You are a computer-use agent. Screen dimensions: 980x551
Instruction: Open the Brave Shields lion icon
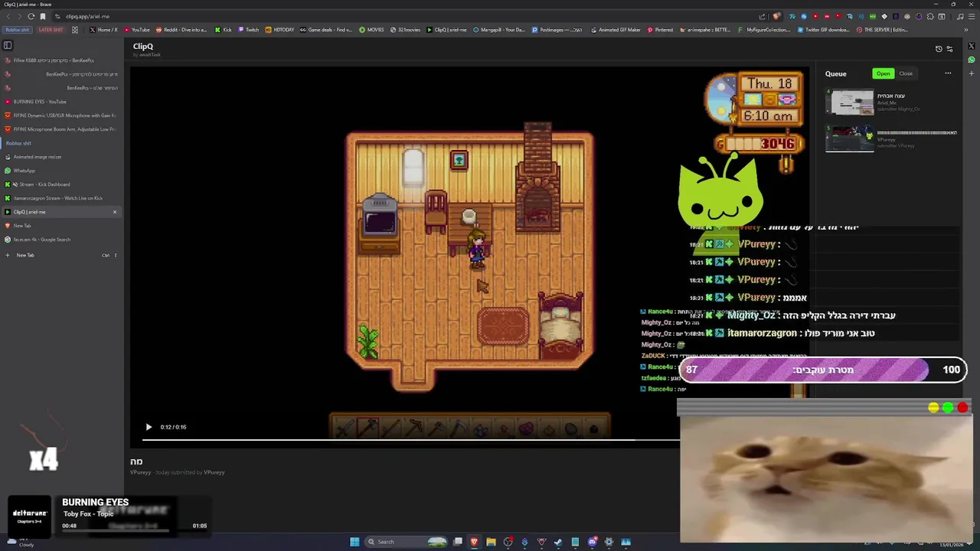[x=776, y=16]
